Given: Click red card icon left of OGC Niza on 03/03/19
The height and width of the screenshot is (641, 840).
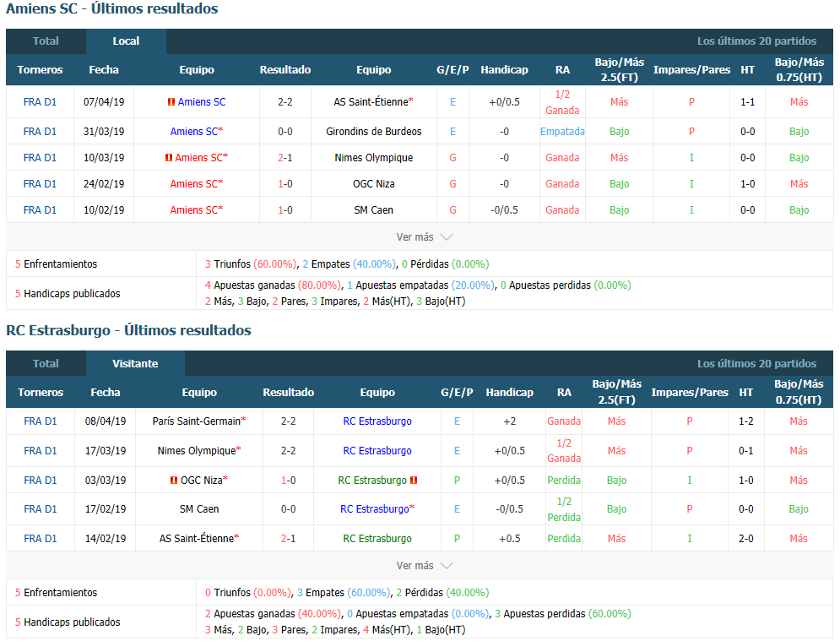Looking at the screenshot, I should point(174,481).
